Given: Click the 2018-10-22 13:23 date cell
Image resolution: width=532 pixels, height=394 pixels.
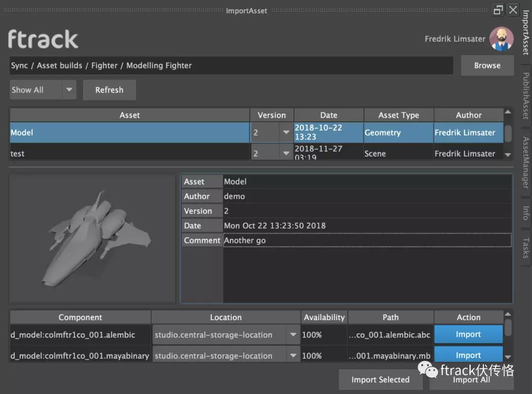Looking at the screenshot, I should pyautogui.click(x=329, y=132).
